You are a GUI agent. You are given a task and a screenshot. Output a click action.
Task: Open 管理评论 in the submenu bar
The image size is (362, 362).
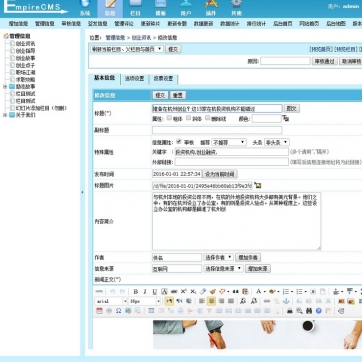pyautogui.click(x=124, y=24)
